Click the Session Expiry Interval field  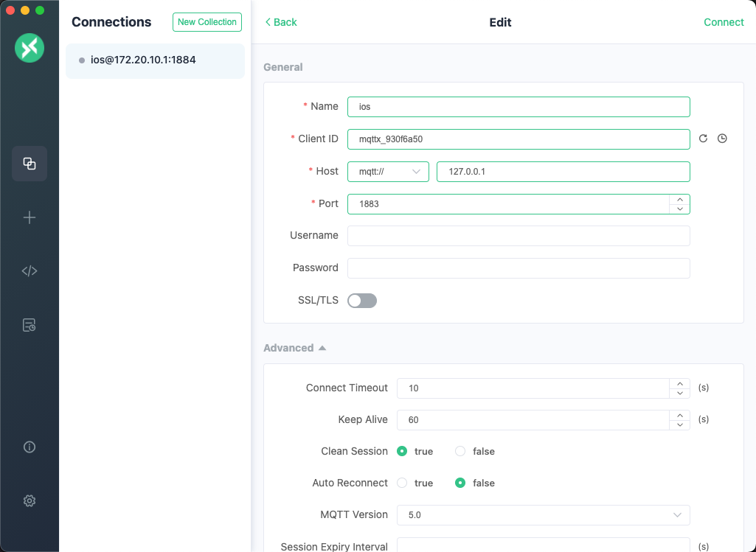[x=544, y=545]
